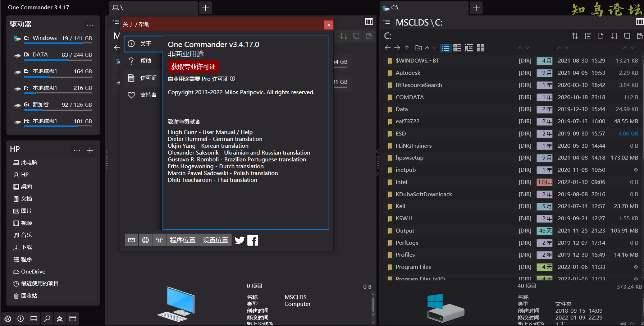Click the info icon in bottom toolbar
Screen dimensions: 644x326
[20, 319]
